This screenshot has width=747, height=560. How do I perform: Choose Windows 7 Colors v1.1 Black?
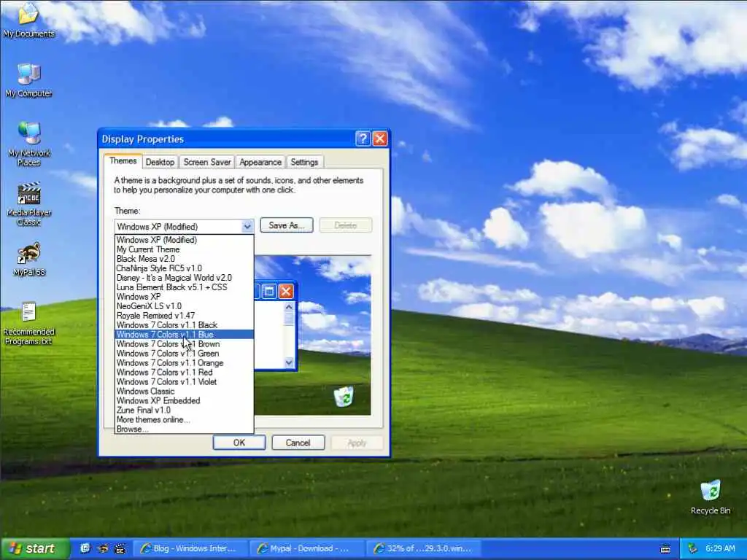(x=185, y=325)
